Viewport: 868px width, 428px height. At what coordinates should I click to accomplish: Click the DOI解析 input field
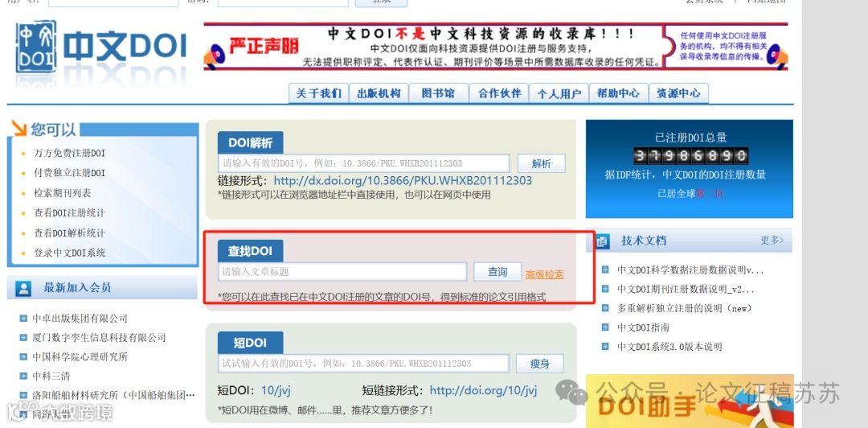pos(364,163)
